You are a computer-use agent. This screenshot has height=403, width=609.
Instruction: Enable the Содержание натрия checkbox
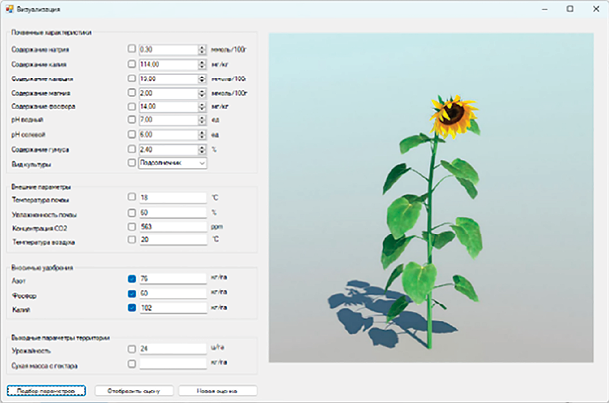(x=132, y=48)
